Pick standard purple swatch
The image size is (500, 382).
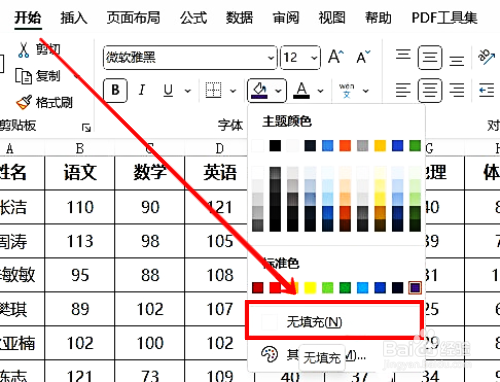(x=415, y=288)
